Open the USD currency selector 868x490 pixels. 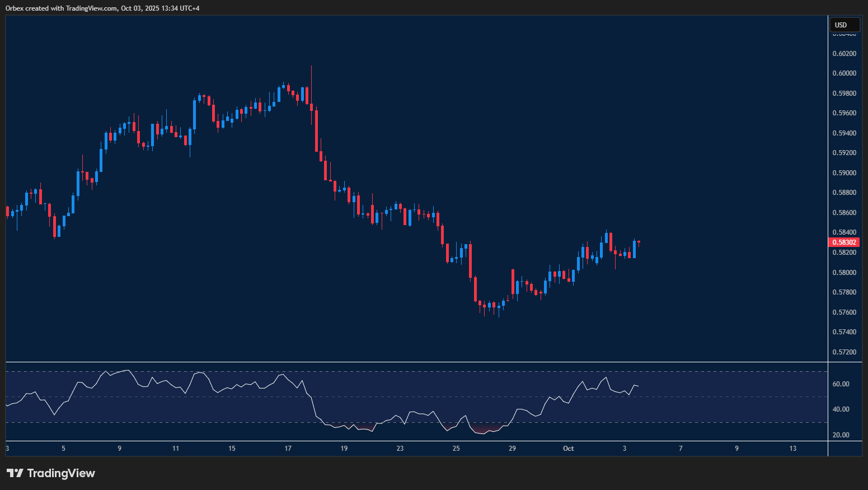click(x=844, y=25)
